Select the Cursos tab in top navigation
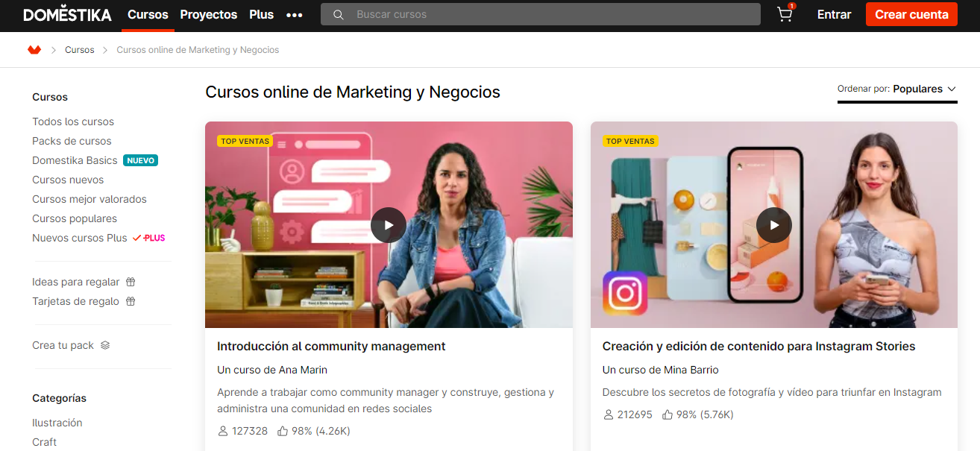The width and height of the screenshot is (980, 451). click(x=148, y=15)
